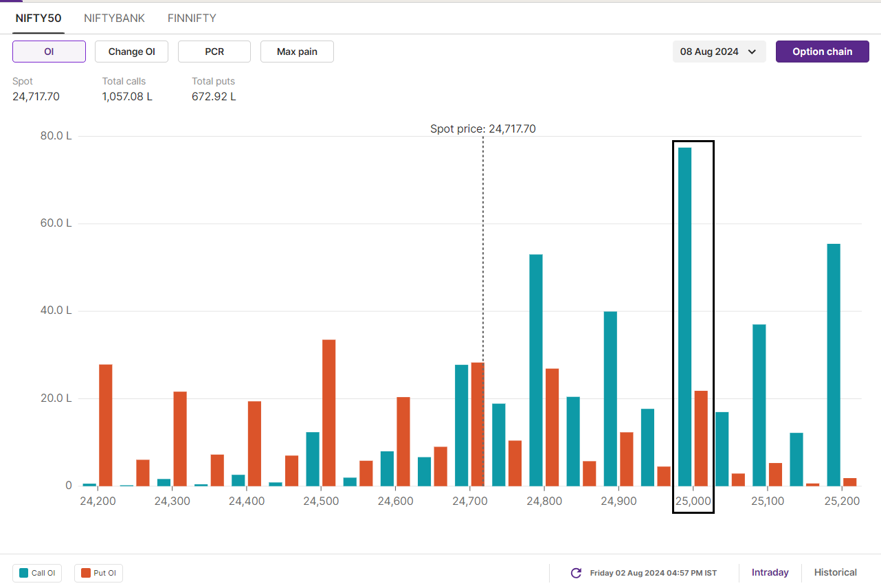Click the Total calls value 1,057.08 L
Image resolution: width=881 pixels, height=588 pixels.
pyautogui.click(x=127, y=96)
